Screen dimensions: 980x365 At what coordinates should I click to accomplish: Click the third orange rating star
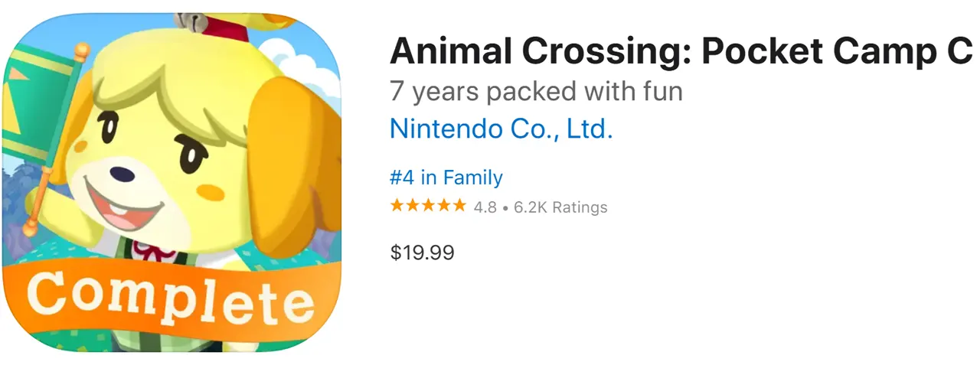coord(428,205)
